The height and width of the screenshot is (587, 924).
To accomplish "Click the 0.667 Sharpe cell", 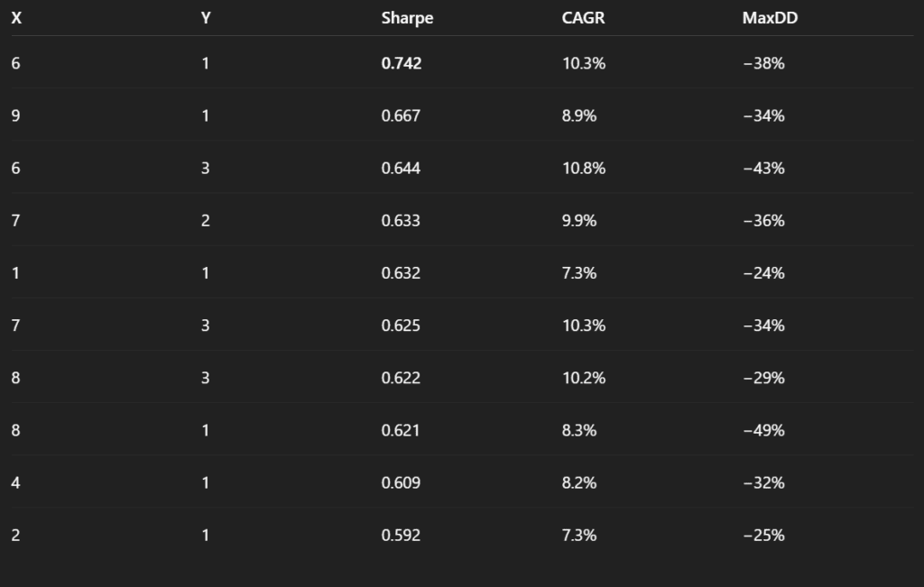I will pyautogui.click(x=401, y=116).
